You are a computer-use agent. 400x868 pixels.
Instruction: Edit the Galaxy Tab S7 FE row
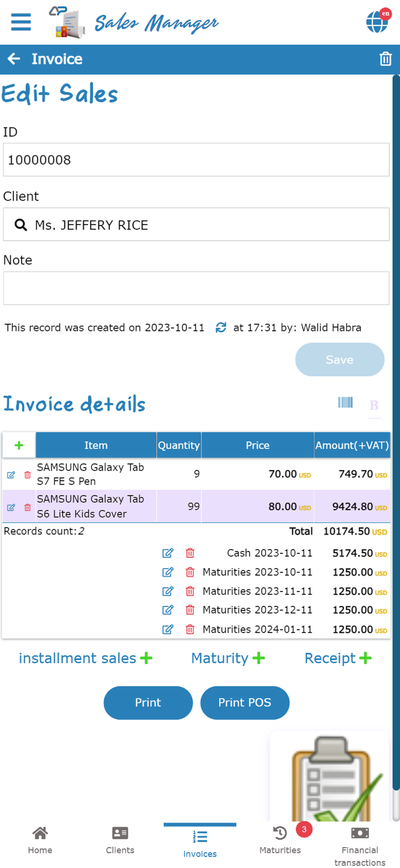click(x=11, y=474)
